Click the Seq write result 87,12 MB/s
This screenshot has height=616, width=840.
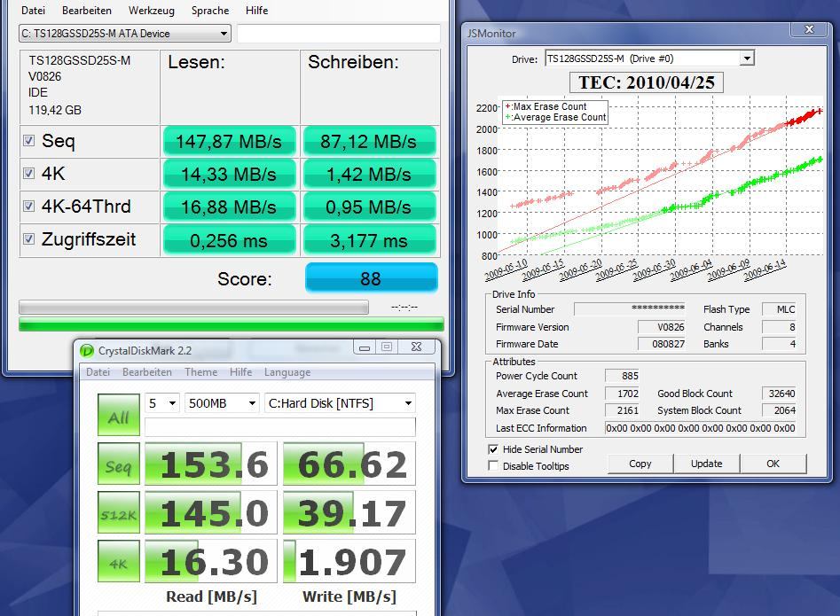click(369, 141)
